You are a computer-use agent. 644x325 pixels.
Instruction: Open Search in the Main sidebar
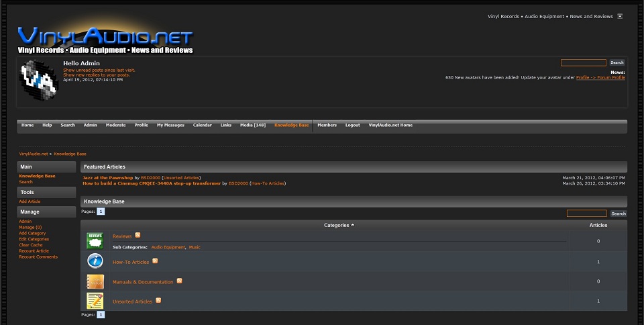(25, 181)
